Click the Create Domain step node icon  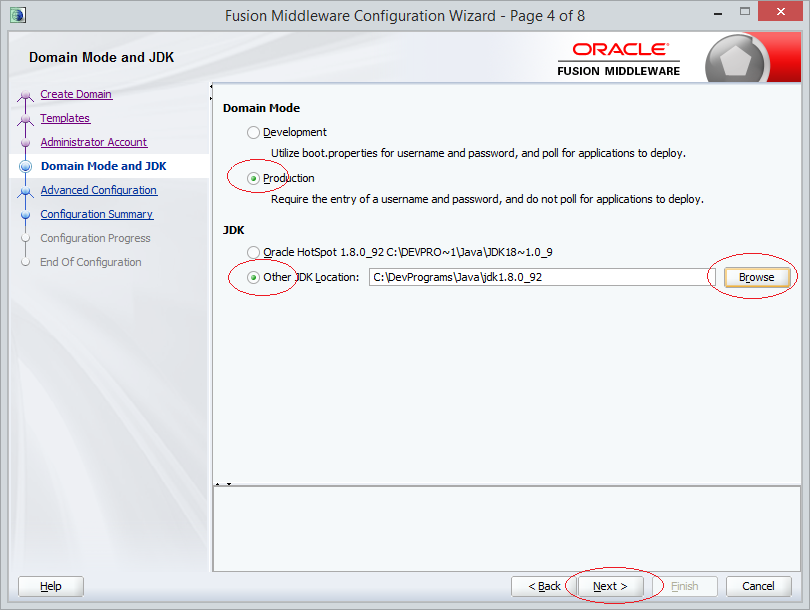[x=25, y=95]
